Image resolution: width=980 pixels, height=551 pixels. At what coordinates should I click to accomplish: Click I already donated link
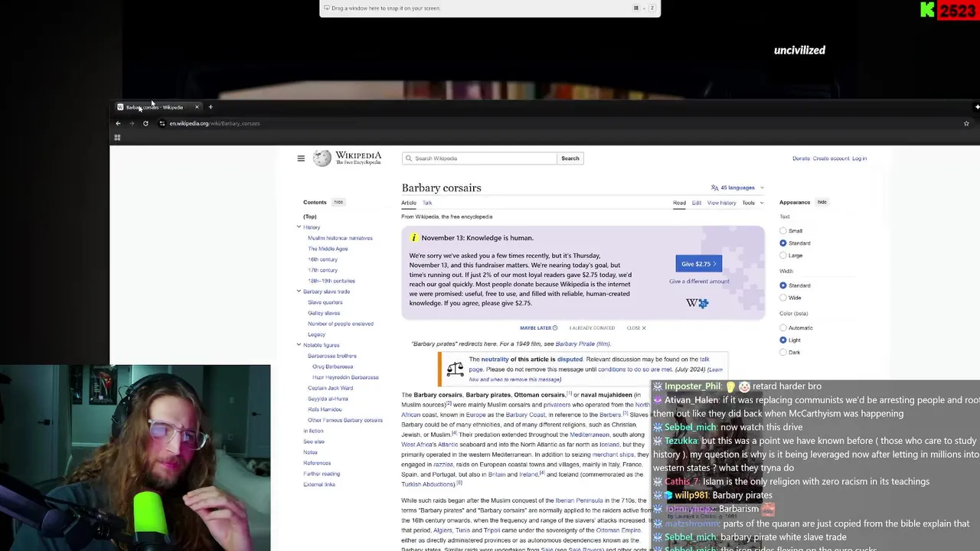(592, 328)
